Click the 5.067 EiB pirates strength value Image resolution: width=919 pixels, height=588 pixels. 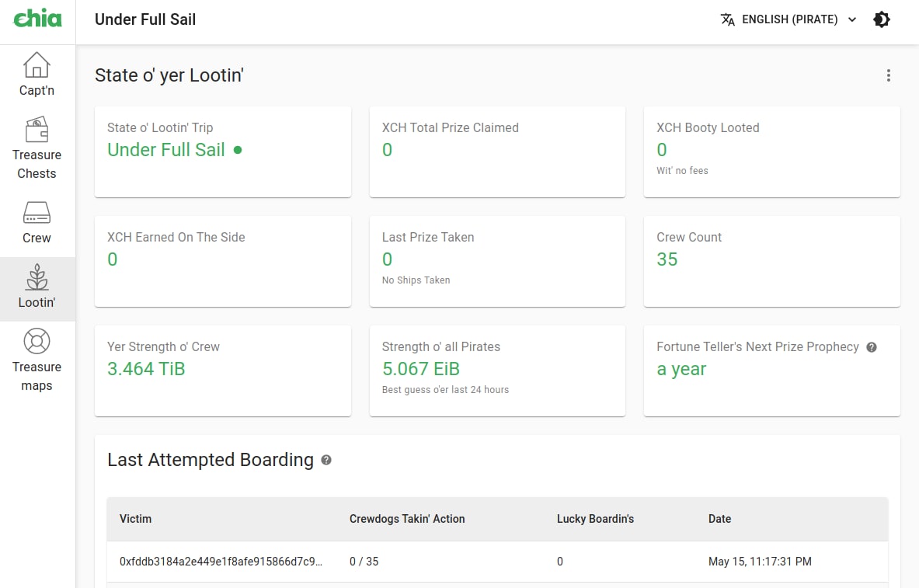coord(421,369)
